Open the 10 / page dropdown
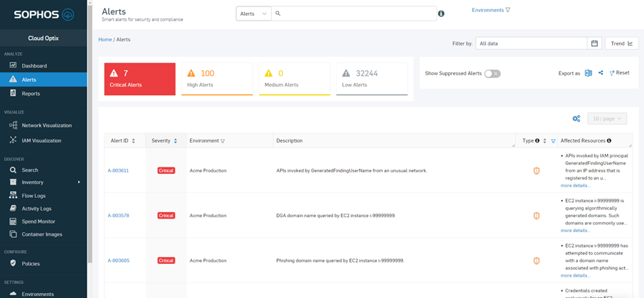Image resolution: width=644 pixels, height=298 pixels. (x=606, y=118)
